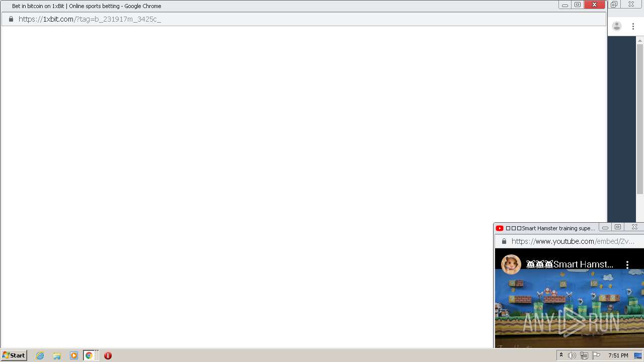Open the profile avatar in background Chrome
The image size is (644, 362).
click(617, 26)
